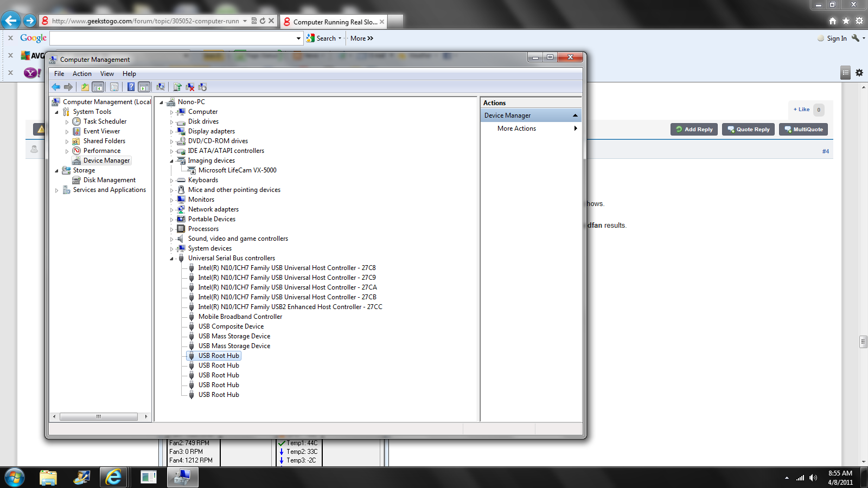Expand Sound, video and game controllers
This screenshot has height=488, width=868.
[x=171, y=239]
